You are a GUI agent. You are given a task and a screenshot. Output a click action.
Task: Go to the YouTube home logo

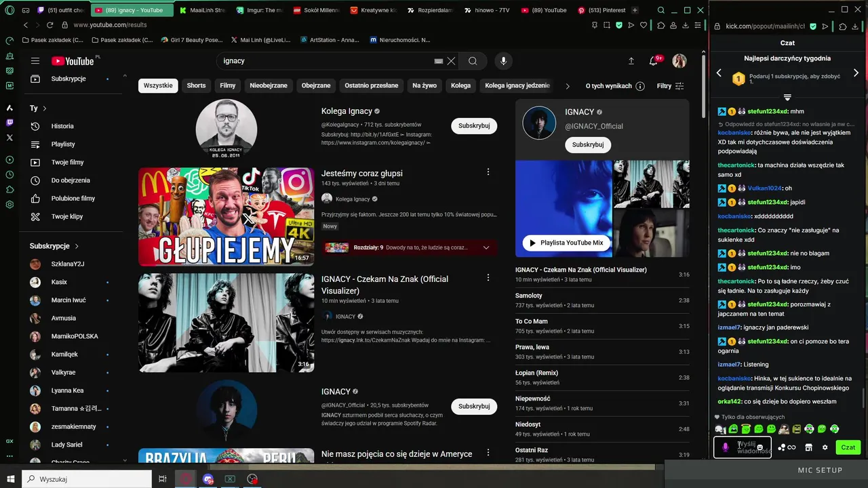coord(73,61)
